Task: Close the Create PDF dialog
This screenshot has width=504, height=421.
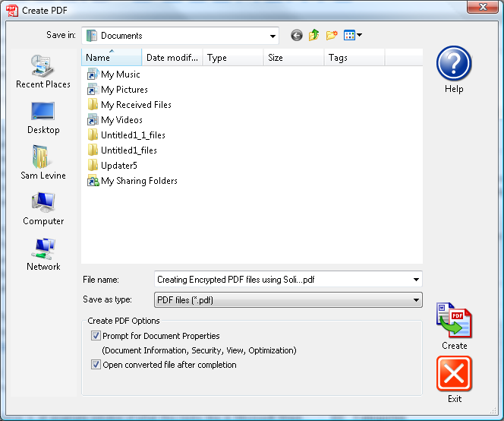Action: coord(483,7)
